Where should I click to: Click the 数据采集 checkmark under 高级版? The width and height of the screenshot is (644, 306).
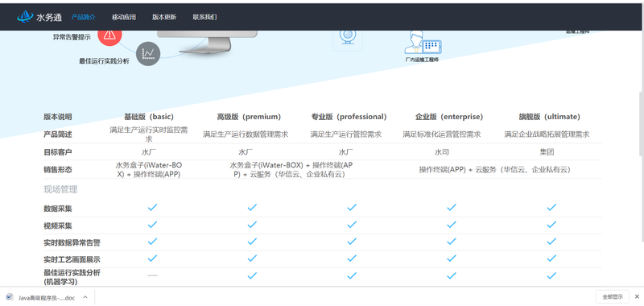tap(252, 208)
